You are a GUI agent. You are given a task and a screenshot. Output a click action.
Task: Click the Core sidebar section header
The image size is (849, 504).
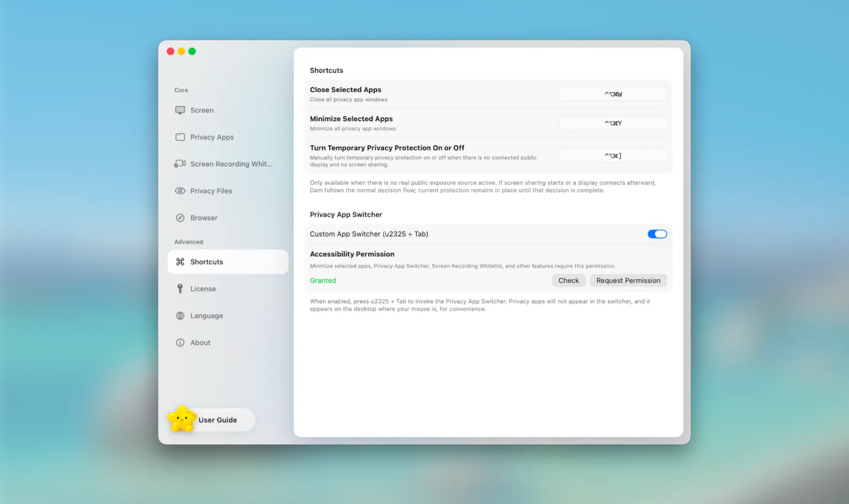[181, 90]
